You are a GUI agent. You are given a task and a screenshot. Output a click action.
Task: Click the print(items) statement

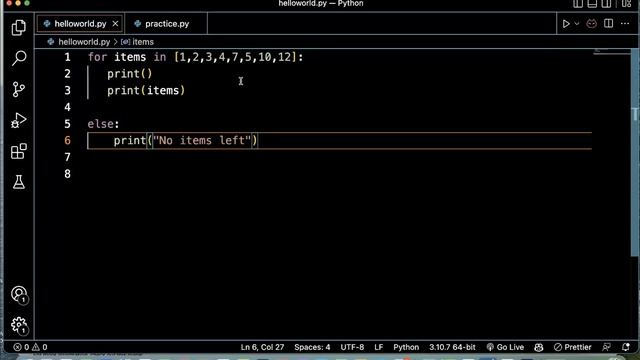point(146,91)
